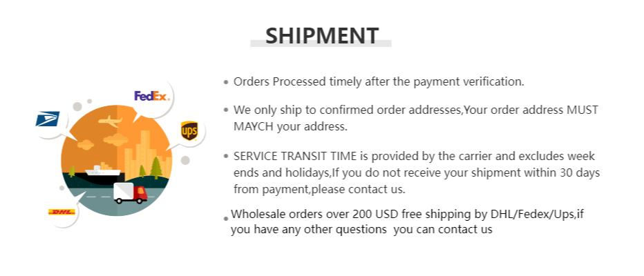
Task: Click the bullet before "Orders Processed"
Action: tap(226, 82)
